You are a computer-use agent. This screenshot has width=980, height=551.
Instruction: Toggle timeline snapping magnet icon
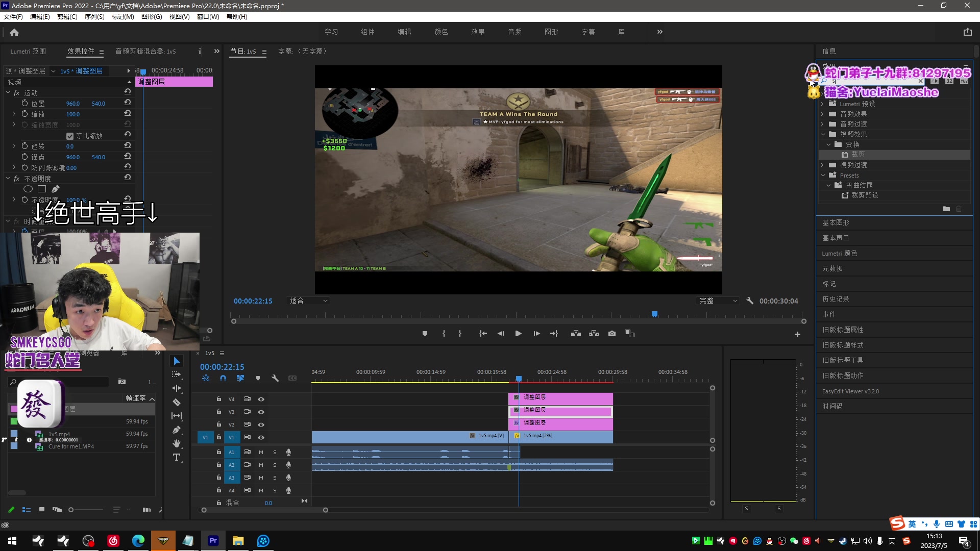point(223,379)
